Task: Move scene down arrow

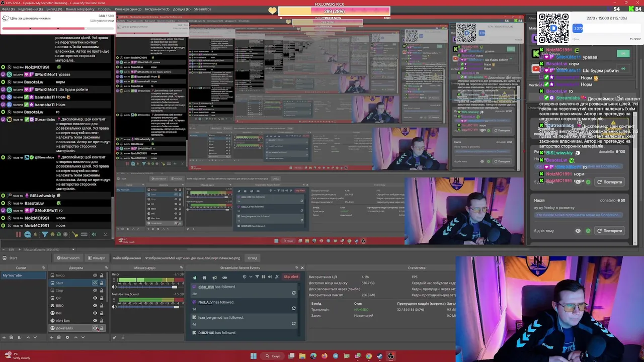Action: [35, 337]
